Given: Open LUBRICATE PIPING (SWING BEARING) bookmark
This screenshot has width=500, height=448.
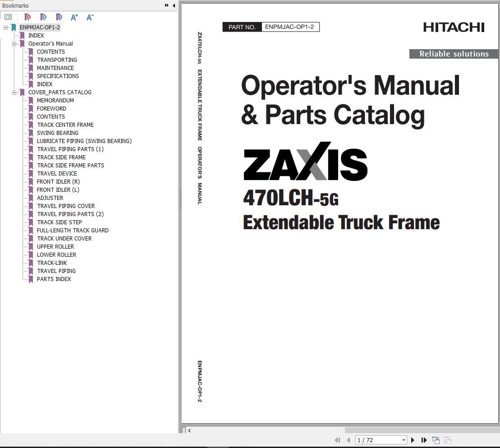Looking at the screenshot, I should click(84, 141).
